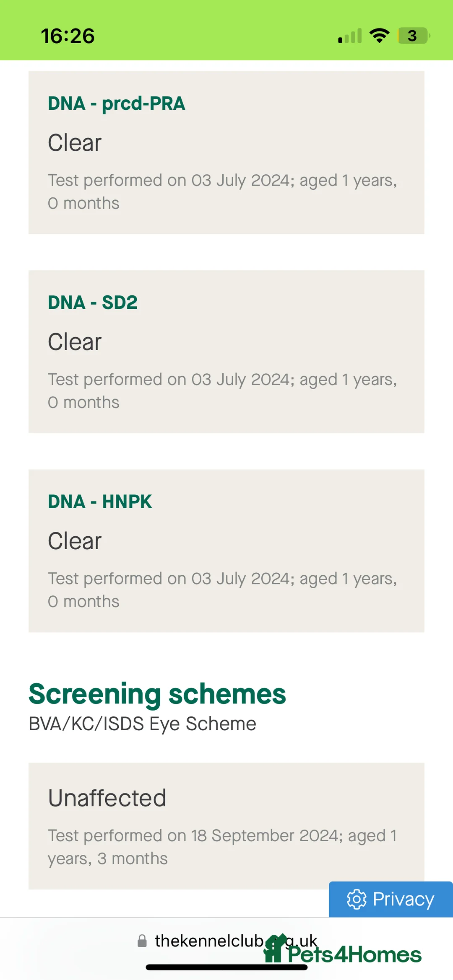Tap the Clear result under prcd-PRA
Screen dimensions: 453x980
click(x=75, y=143)
